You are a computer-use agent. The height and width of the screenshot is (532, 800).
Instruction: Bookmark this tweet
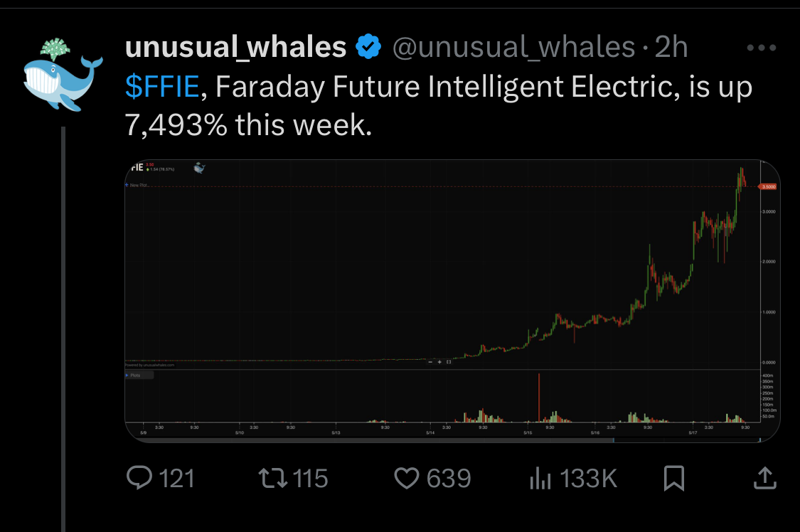coord(673,479)
